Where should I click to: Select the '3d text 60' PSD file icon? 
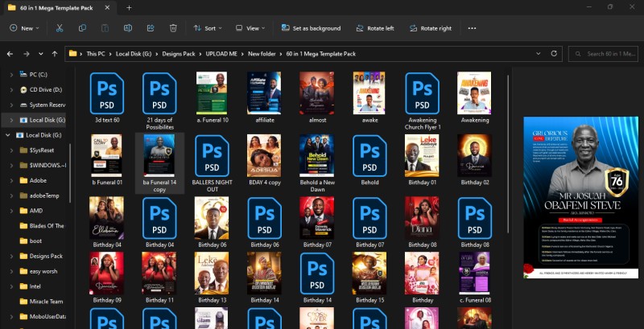tap(107, 93)
